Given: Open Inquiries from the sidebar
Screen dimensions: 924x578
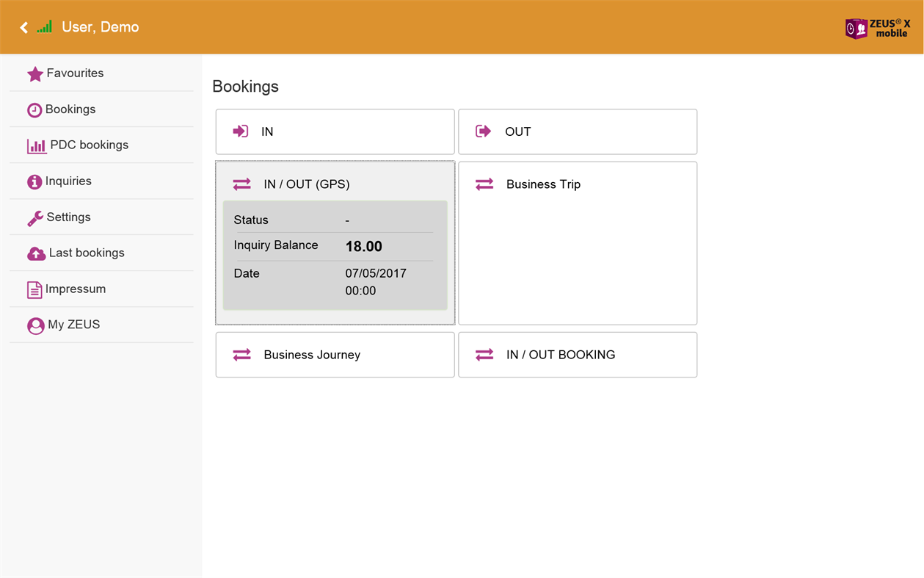Looking at the screenshot, I should click(x=68, y=181).
